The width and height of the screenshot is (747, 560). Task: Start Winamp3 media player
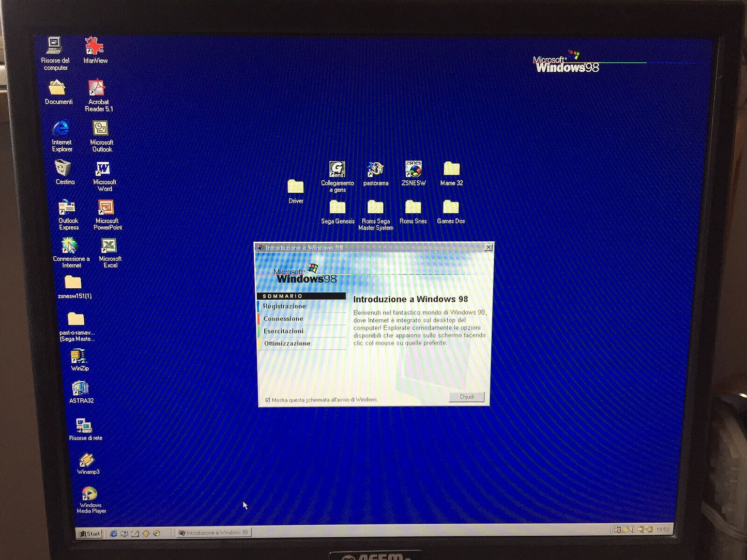tap(87, 459)
